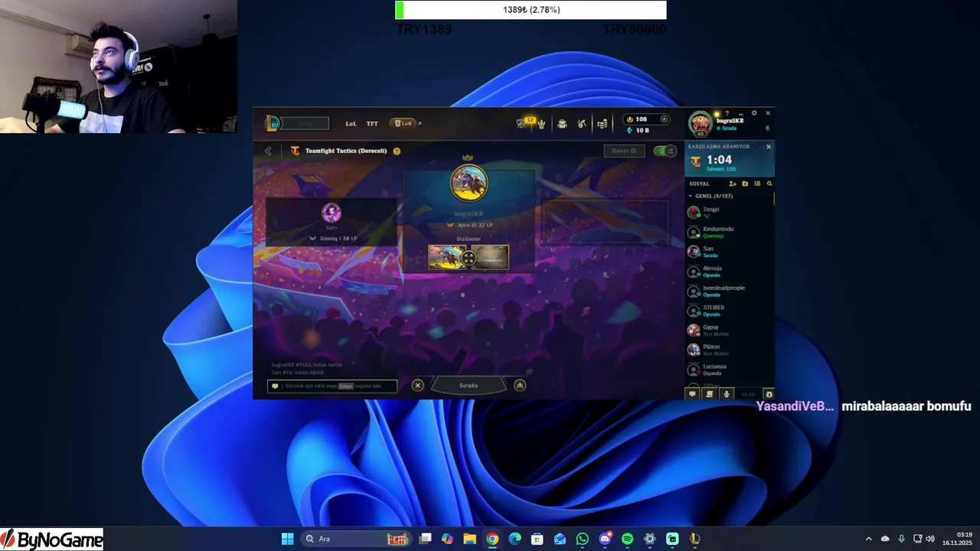Click the friends list scrollbar
Image resolution: width=980 pixels, height=551 pixels.
[x=773, y=198]
